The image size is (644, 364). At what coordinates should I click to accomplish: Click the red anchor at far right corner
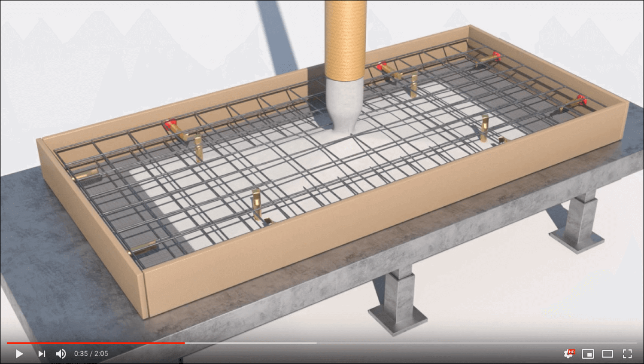tap(582, 100)
